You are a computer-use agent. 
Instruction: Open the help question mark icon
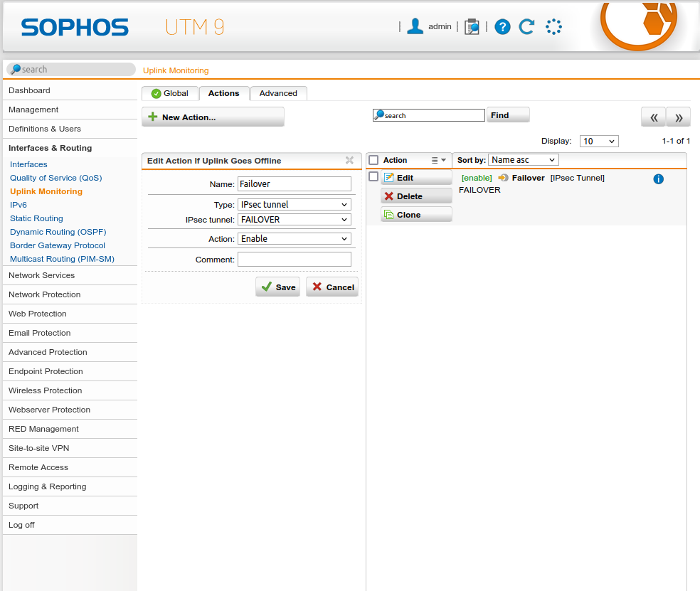502,27
